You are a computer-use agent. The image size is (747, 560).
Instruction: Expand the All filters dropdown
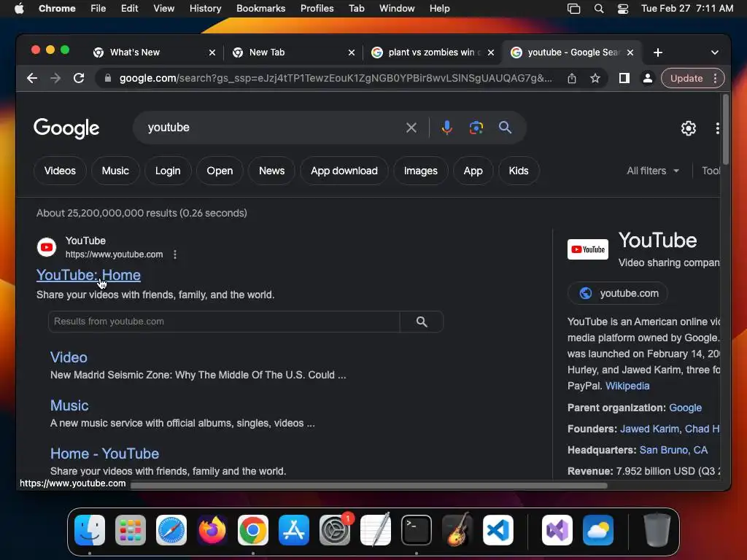[653, 171]
